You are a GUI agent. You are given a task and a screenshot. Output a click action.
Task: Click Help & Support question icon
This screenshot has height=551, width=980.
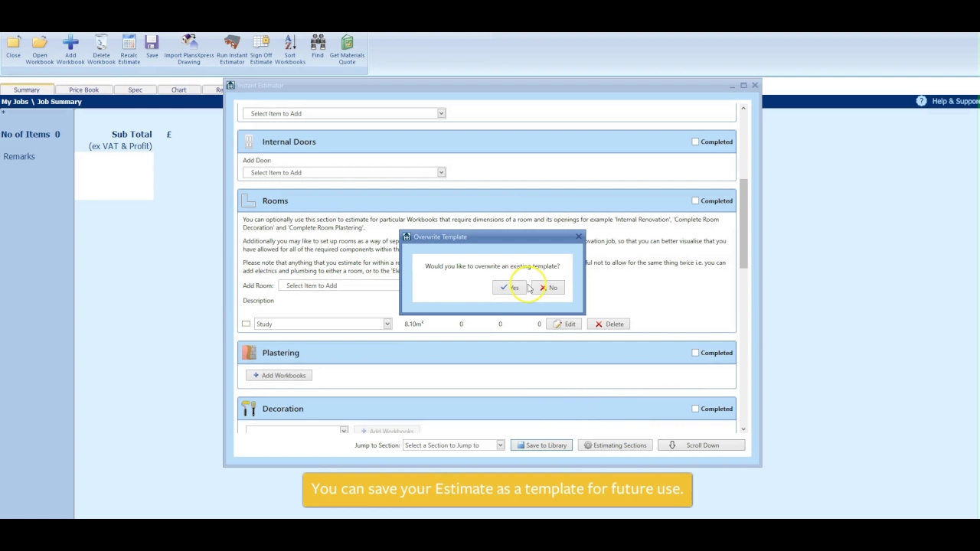tap(921, 101)
